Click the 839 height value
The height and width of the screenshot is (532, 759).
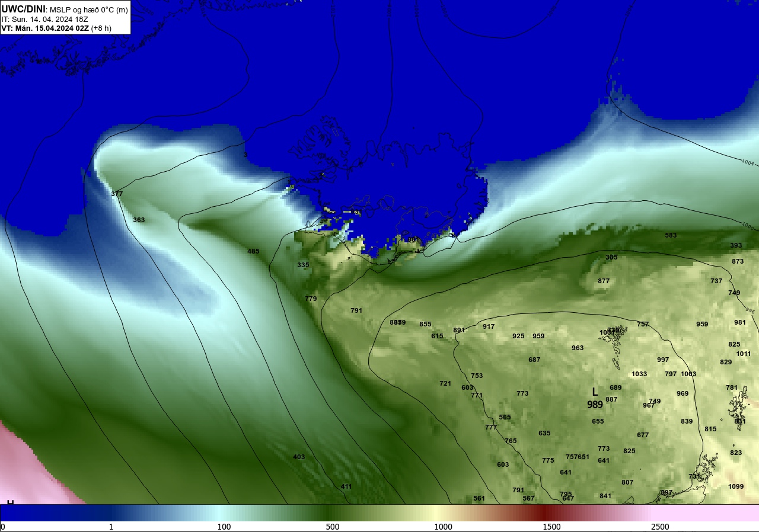point(687,421)
